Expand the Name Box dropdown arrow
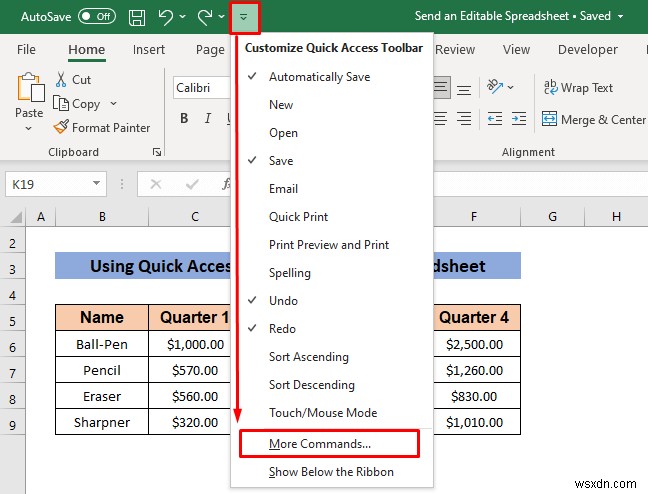 coord(97,184)
